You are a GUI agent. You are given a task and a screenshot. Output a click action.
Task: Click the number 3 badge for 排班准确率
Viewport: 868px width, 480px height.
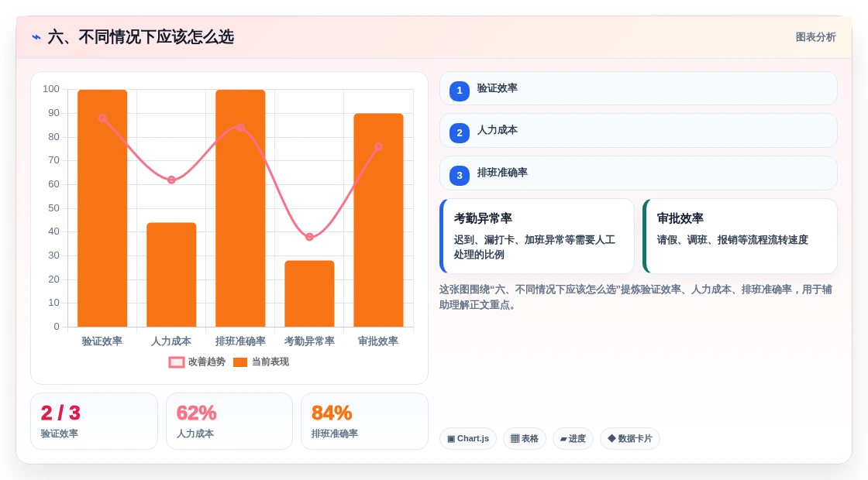coord(460,175)
